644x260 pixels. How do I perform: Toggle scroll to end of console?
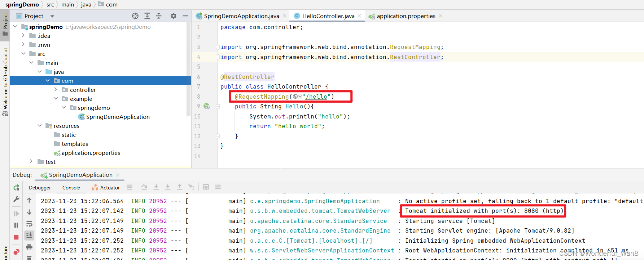[29, 235]
